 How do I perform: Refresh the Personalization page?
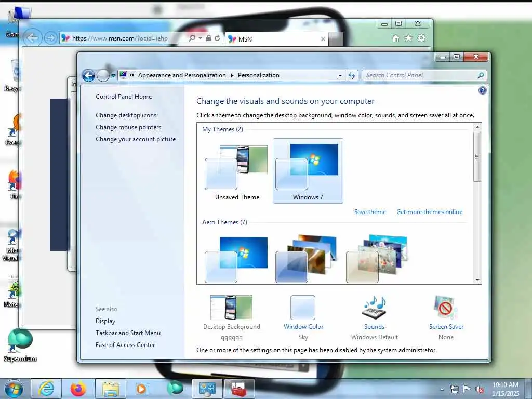[x=352, y=76]
